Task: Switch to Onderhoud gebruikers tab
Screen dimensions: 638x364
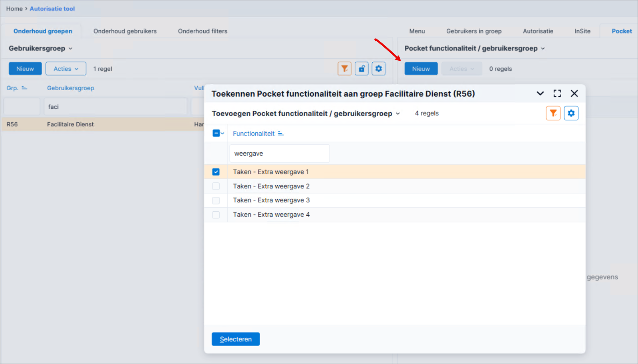Action: coord(125,31)
